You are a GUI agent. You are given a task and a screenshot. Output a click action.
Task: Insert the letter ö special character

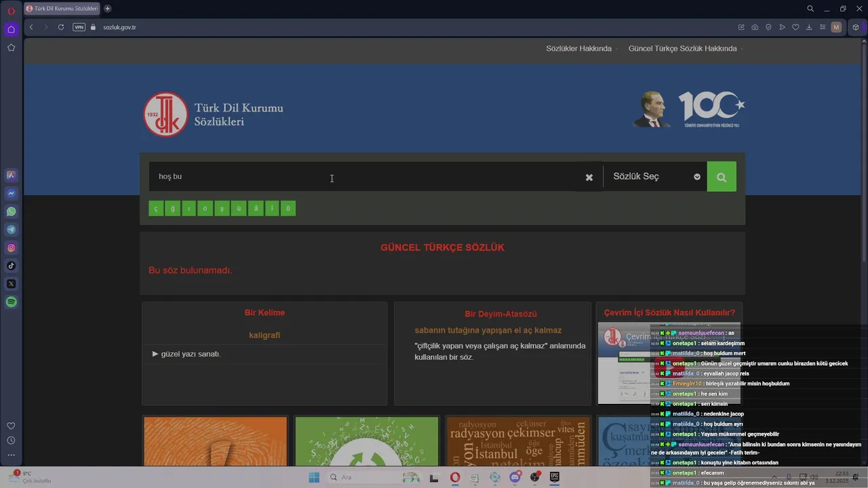pos(205,208)
